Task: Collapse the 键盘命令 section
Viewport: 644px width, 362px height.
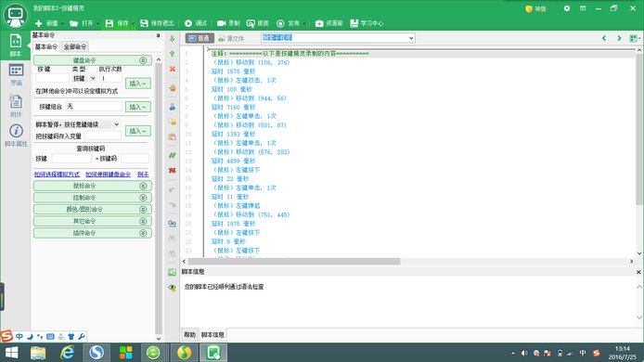Action: 143,60
